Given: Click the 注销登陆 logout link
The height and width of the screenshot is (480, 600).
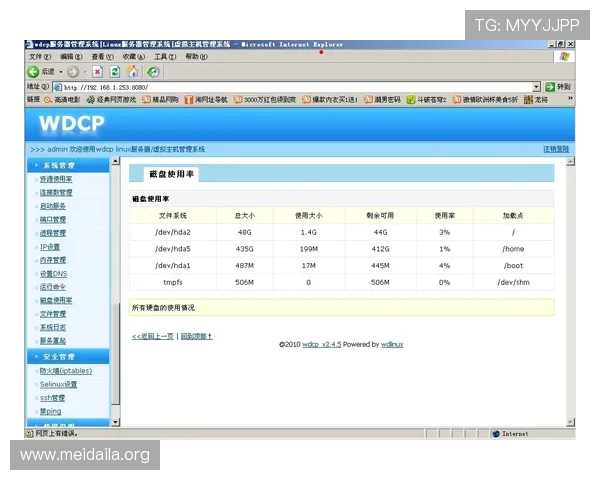Looking at the screenshot, I should click(556, 148).
